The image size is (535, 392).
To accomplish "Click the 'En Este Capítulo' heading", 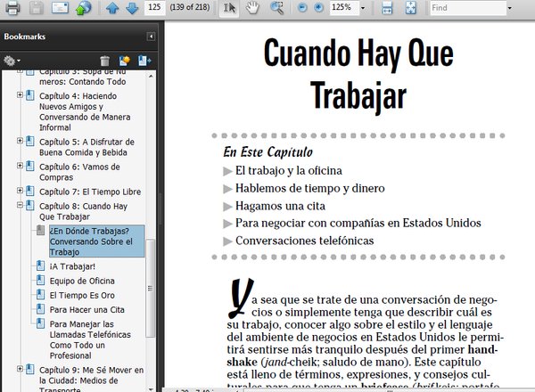I will coord(268,152).
